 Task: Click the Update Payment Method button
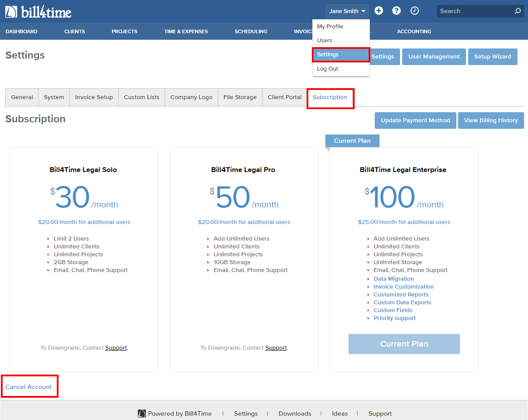pyautogui.click(x=415, y=120)
